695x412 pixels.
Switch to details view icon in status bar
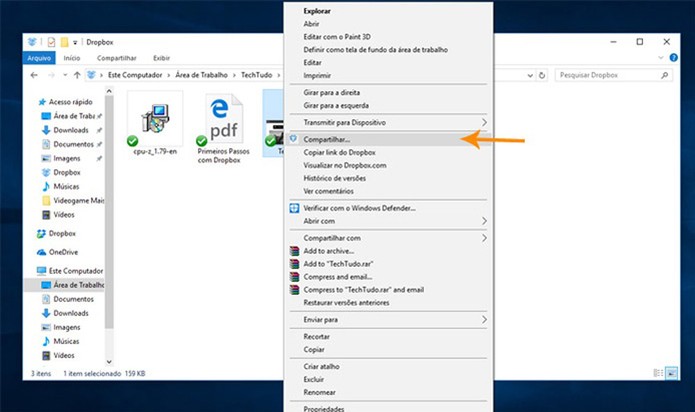click(x=659, y=373)
